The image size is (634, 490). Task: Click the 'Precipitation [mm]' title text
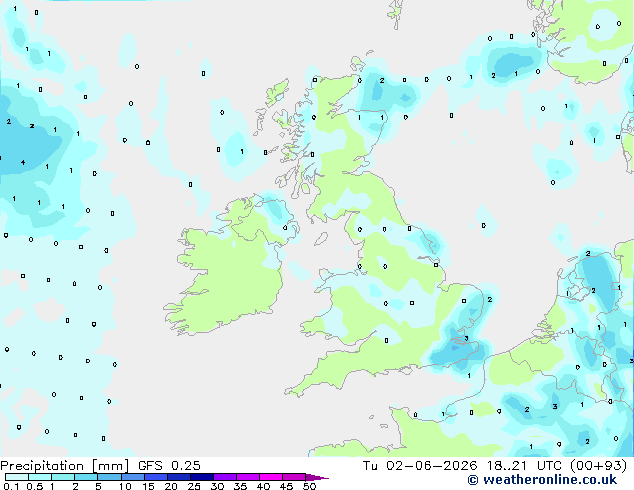pos(65,466)
